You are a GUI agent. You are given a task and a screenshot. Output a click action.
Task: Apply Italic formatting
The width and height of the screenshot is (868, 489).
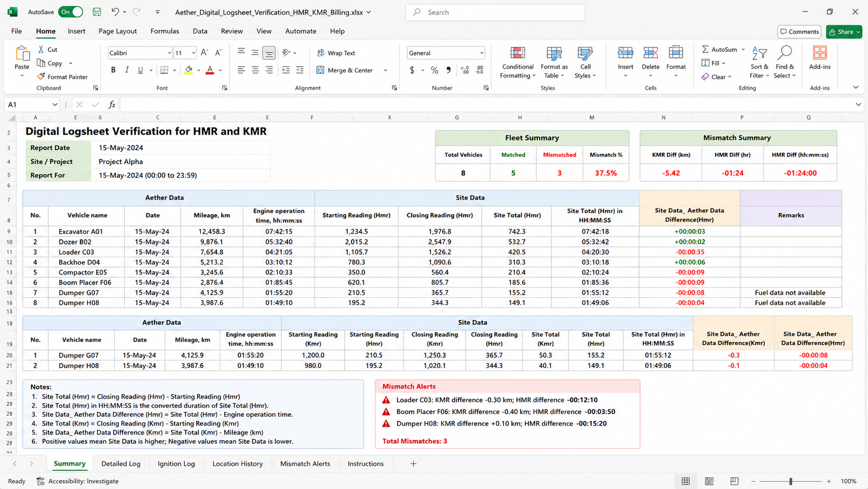tap(127, 70)
